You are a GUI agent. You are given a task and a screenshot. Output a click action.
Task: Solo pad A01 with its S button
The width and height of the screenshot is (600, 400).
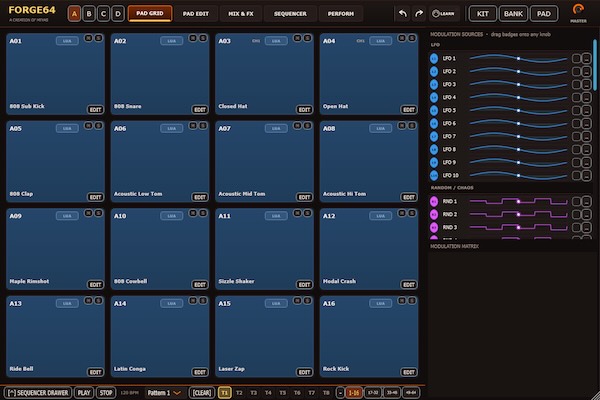98,38
